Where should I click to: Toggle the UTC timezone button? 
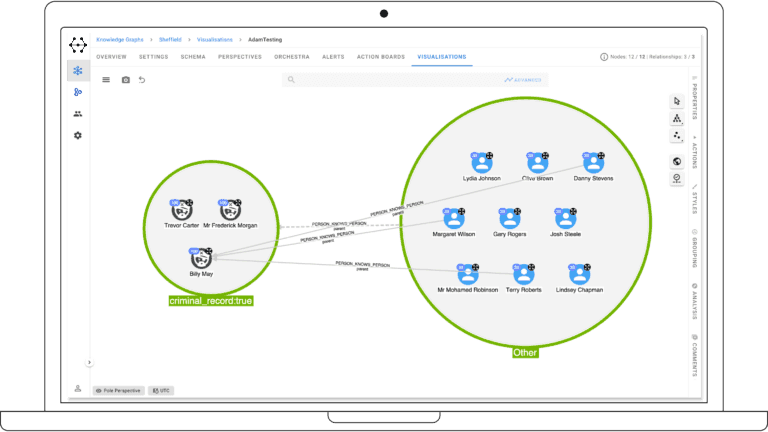pyautogui.click(x=160, y=390)
